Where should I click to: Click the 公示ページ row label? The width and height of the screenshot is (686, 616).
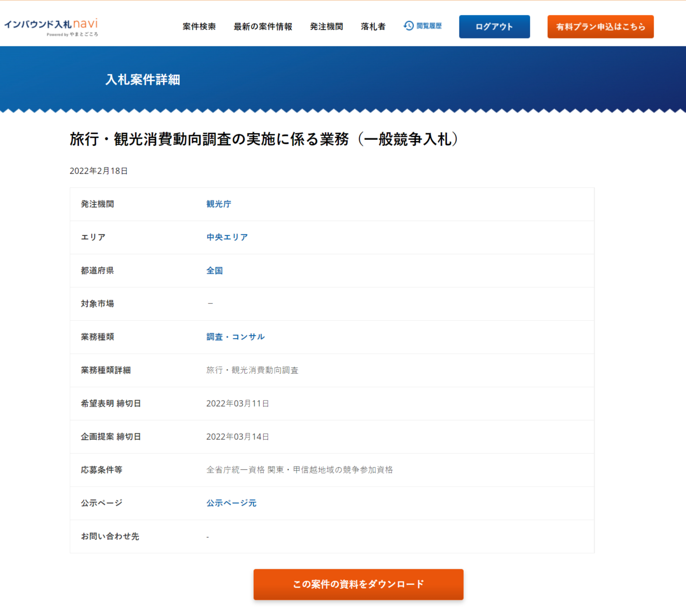101,503
